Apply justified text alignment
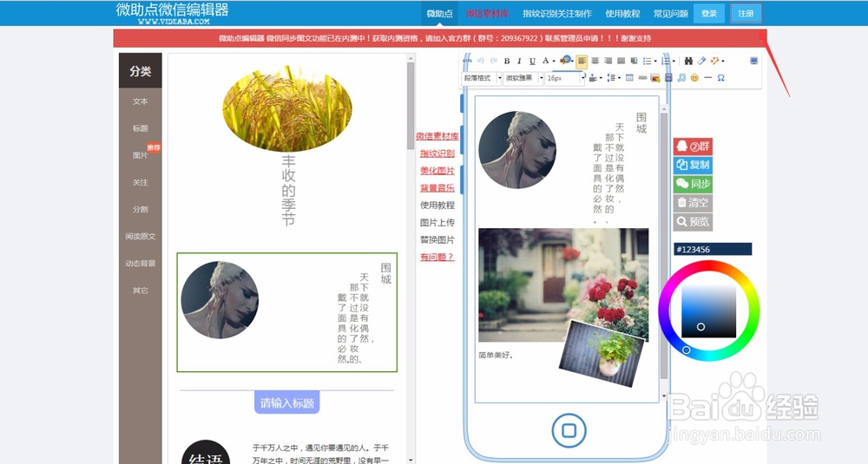Screen dimensions: 868x464 [x=621, y=61]
